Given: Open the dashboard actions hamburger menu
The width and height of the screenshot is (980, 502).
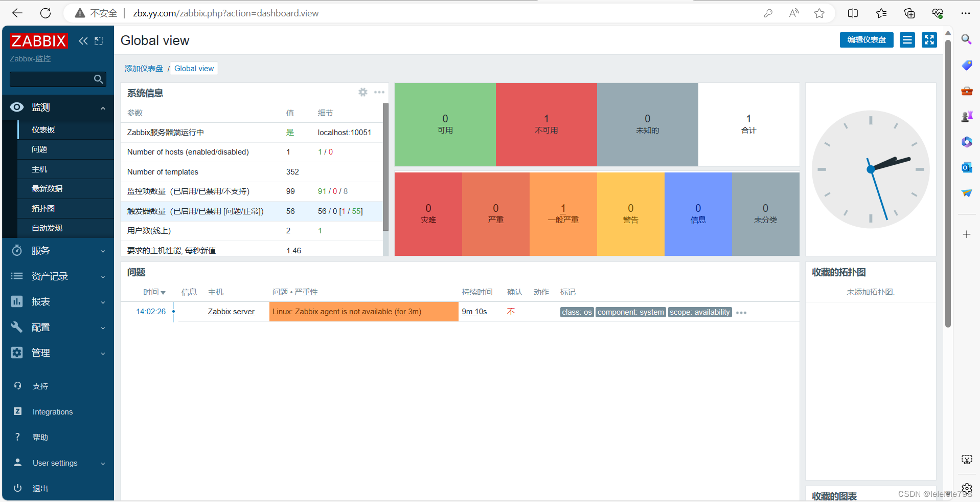Looking at the screenshot, I should [x=907, y=40].
